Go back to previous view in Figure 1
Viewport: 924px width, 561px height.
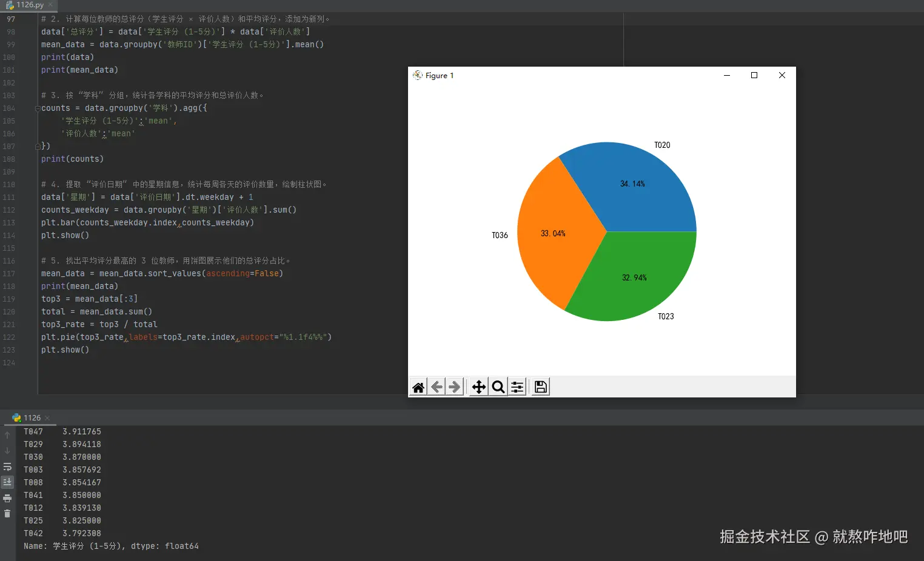(437, 387)
